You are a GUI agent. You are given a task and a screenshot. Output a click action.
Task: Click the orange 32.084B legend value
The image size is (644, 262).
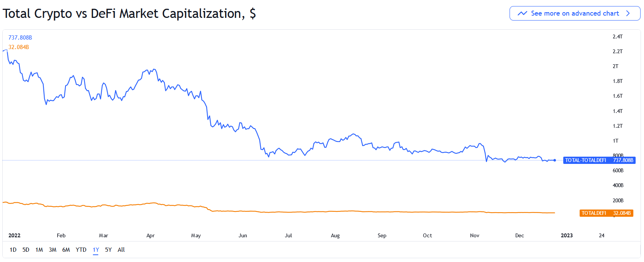pos(19,47)
